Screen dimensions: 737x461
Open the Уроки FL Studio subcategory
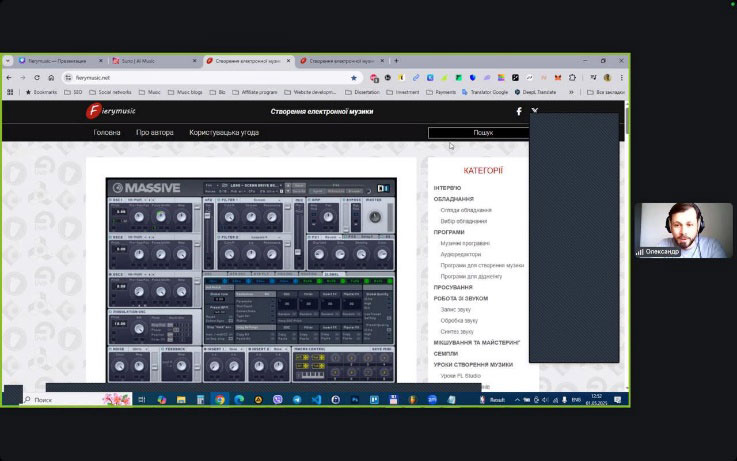461,376
